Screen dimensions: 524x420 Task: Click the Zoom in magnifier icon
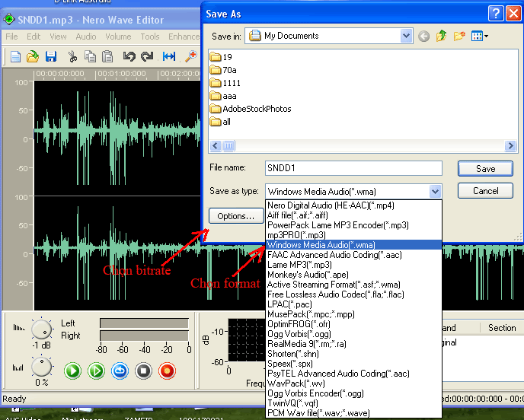click(x=191, y=56)
